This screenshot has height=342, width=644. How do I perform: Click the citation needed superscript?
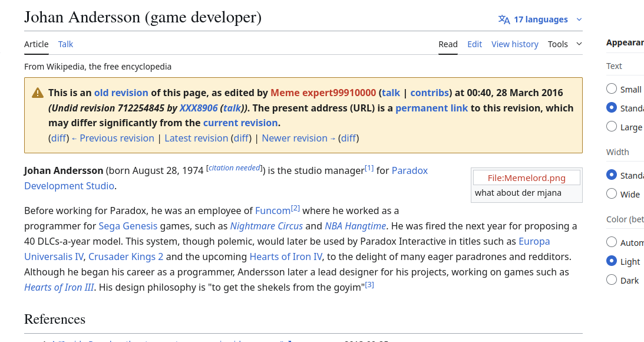[x=235, y=168]
